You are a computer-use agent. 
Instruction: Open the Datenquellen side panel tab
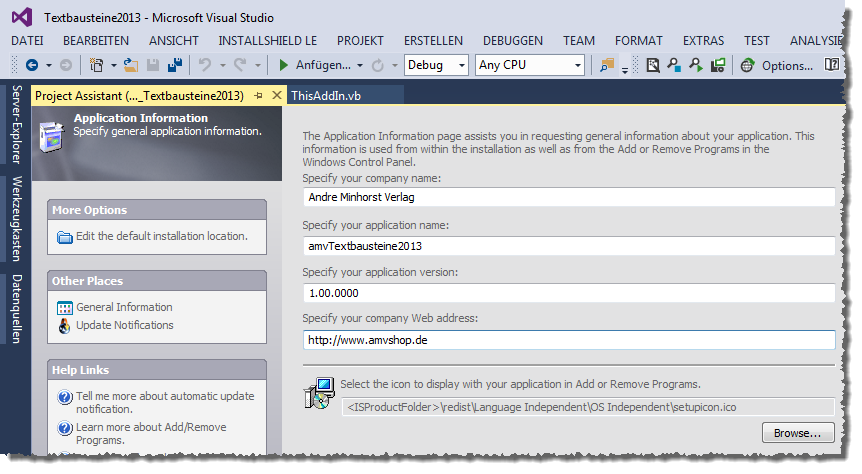[17, 309]
